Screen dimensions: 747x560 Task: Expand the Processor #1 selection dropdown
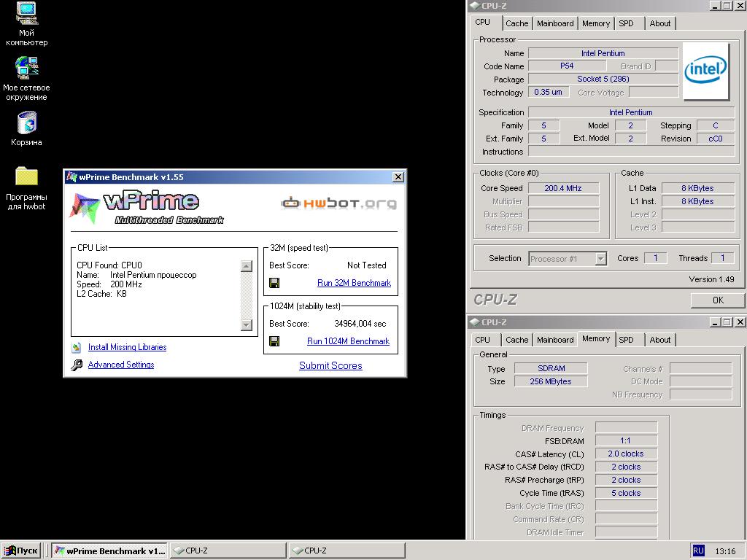601,259
